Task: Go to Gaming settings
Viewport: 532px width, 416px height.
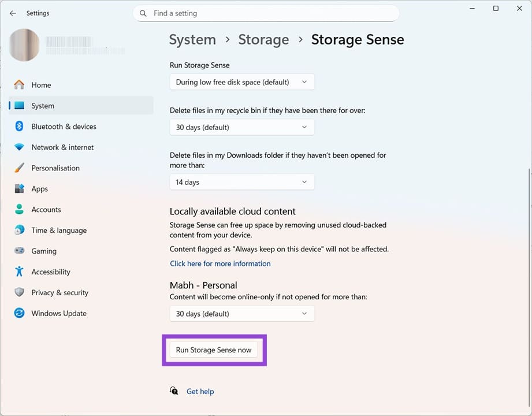Action: (44, 251)
